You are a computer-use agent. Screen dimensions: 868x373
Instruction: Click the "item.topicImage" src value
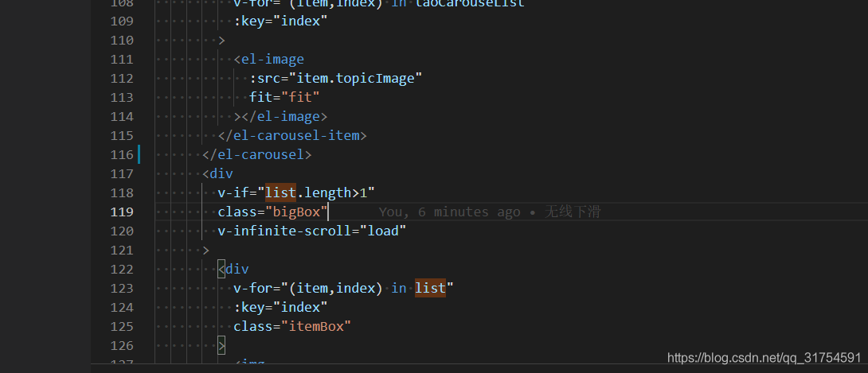click(x=354, y=78)
